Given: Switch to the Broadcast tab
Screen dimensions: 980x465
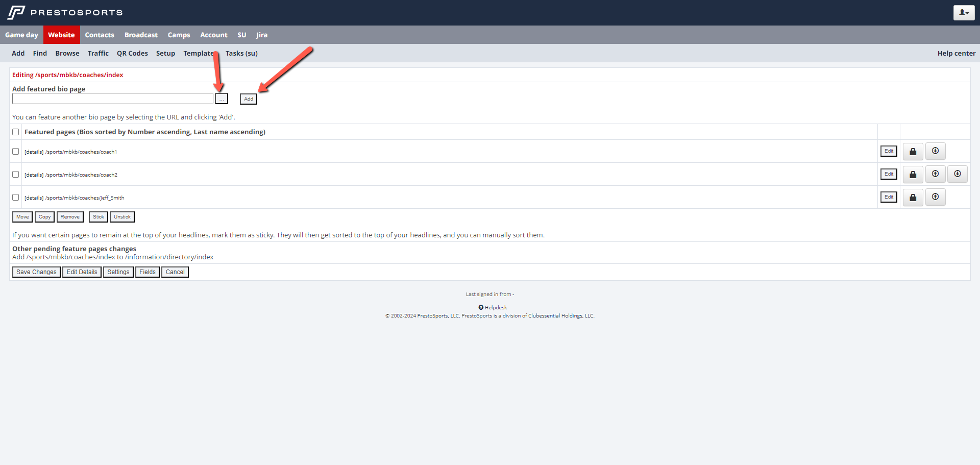Looking at the screenshot, I should tap(141, 35).
